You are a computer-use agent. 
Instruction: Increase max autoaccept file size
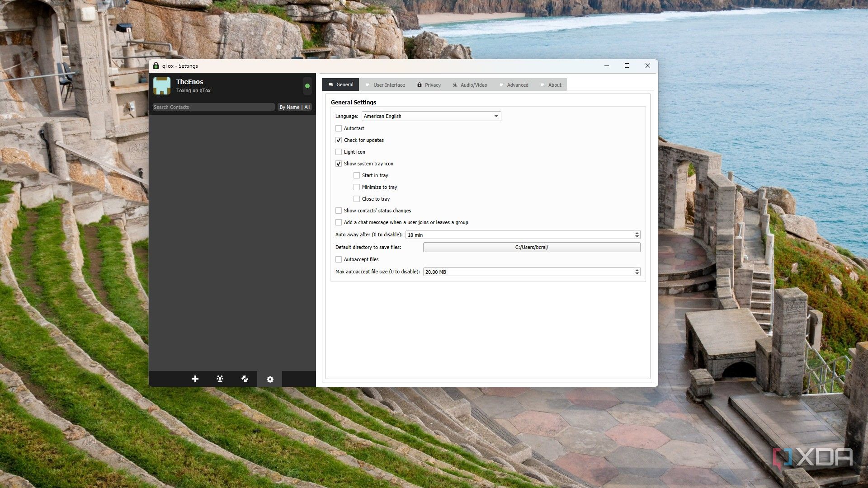point(637,270)
